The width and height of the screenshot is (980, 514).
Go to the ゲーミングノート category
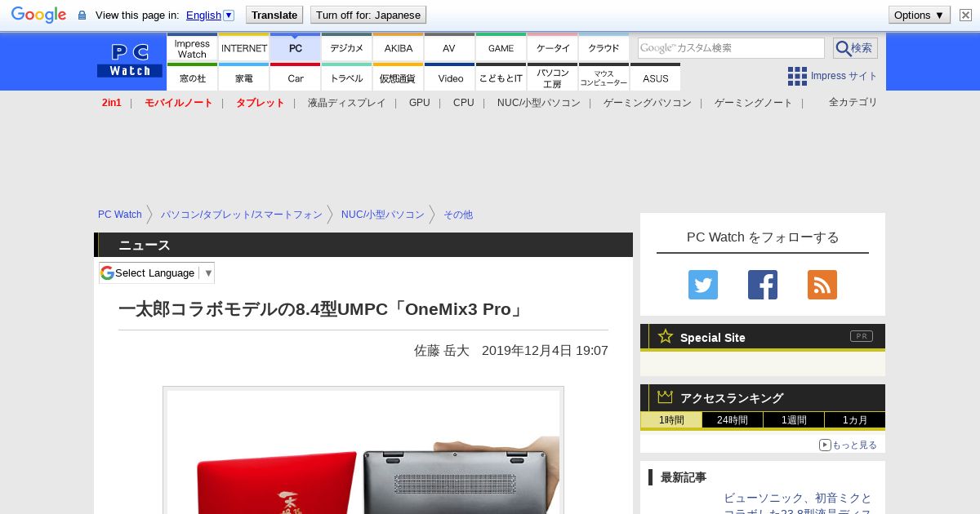click(754, 103)
